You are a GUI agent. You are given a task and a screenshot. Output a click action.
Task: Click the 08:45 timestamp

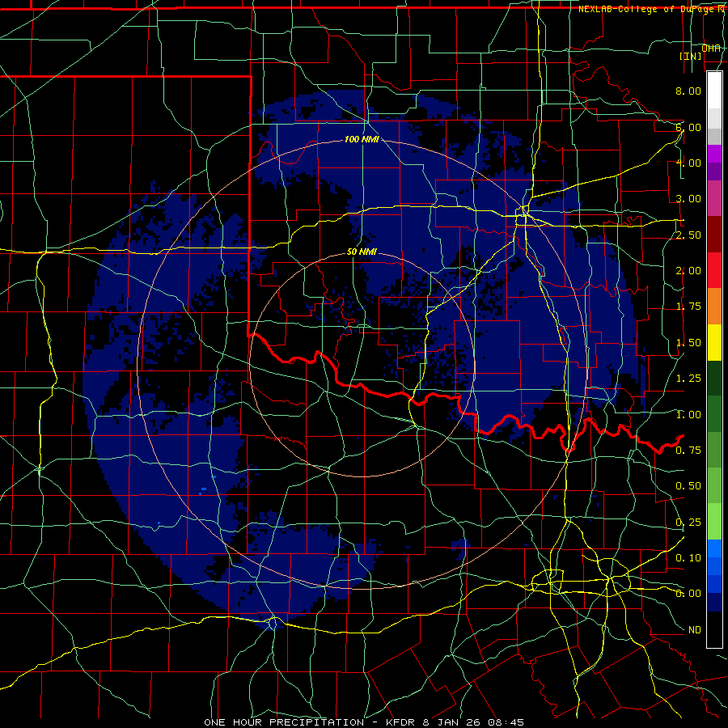(x=506, y=722)
